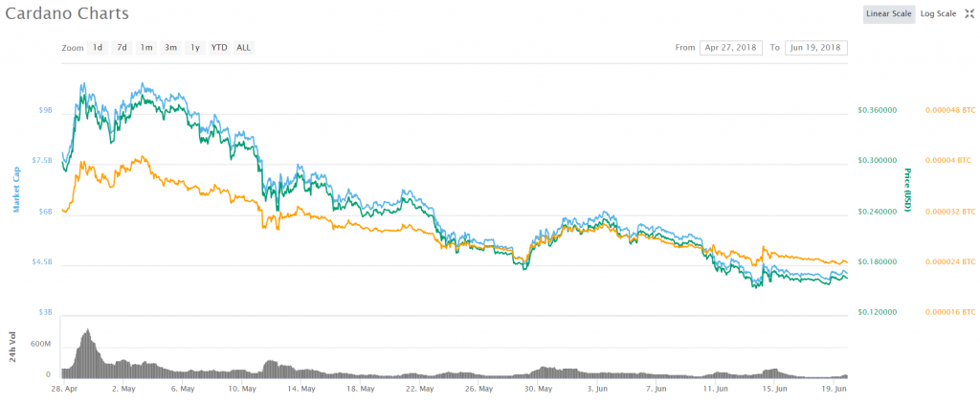Click the $6B axis value
The height and width of the screenshot is (405, 980).
(x=46, y=212)
